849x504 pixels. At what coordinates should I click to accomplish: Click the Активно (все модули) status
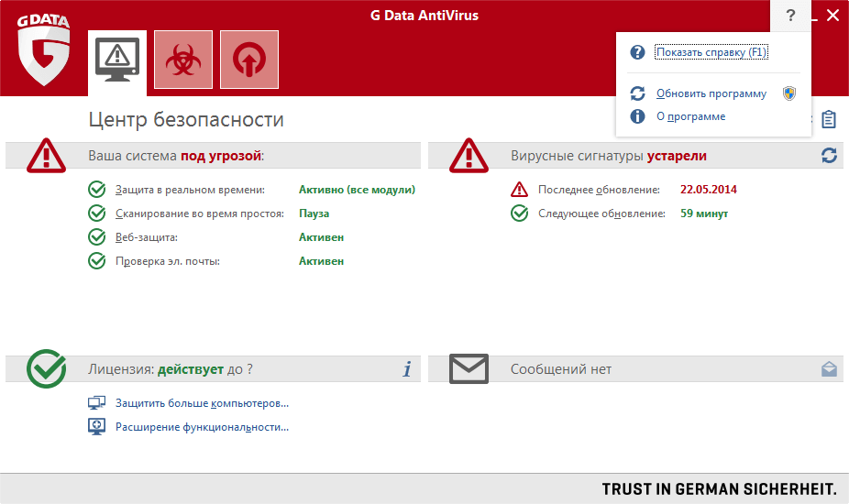tap(357, 190)
